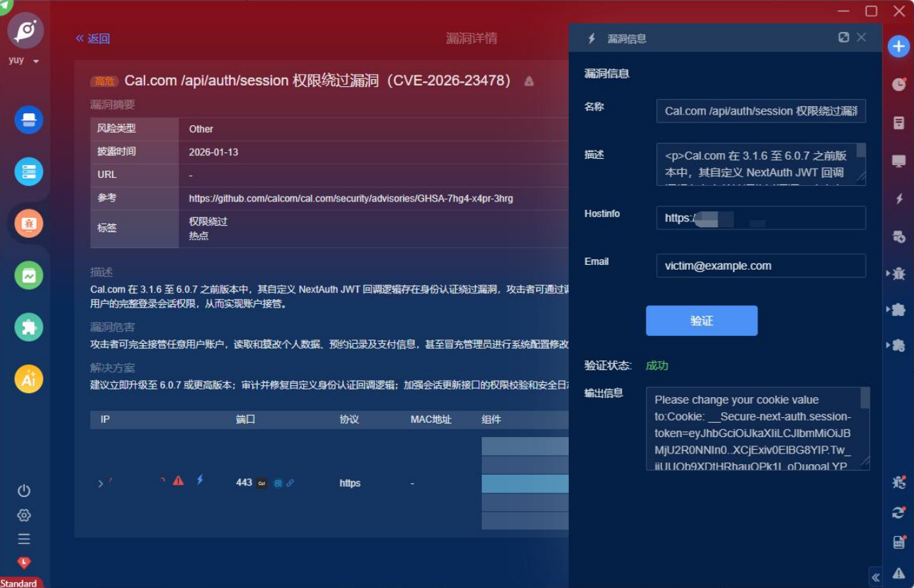This screenshot has height=588, width=914.
Task: Click the 返回 back link
Action: tap(93, 38)
